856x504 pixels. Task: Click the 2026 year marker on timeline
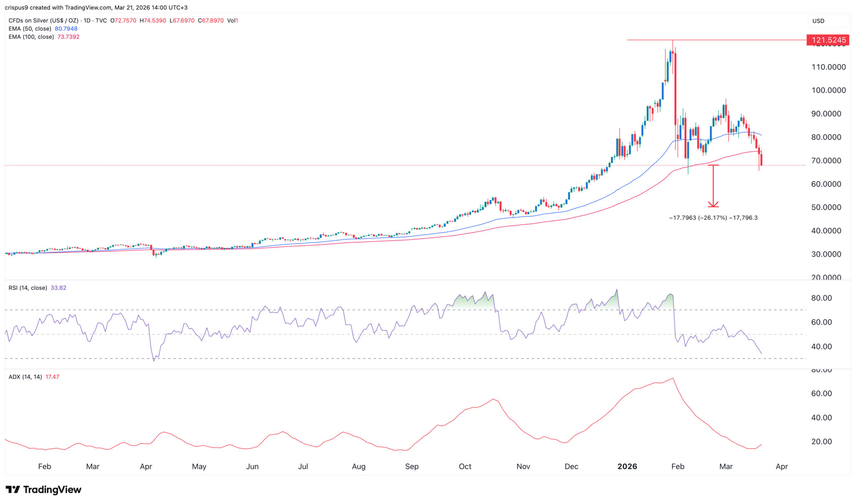[627, 466]
